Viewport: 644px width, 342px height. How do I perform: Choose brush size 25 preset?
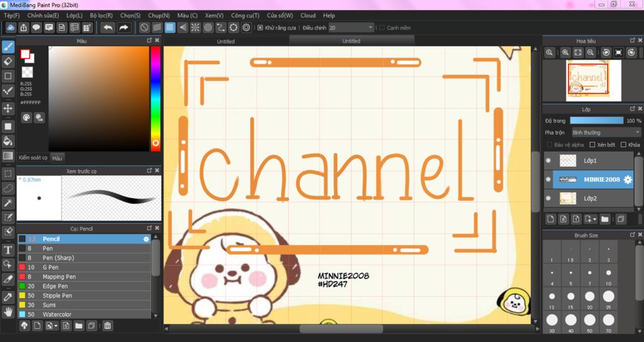click(608, 299)
